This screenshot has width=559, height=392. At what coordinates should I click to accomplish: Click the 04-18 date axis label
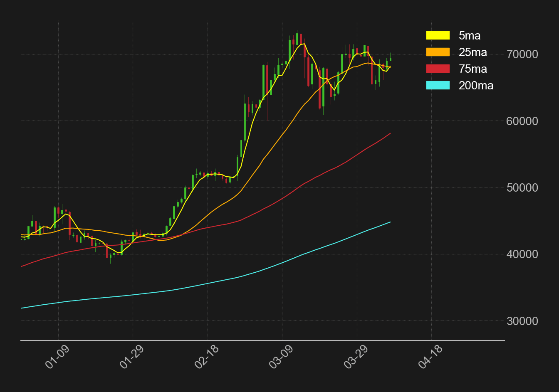click(432, 358)
